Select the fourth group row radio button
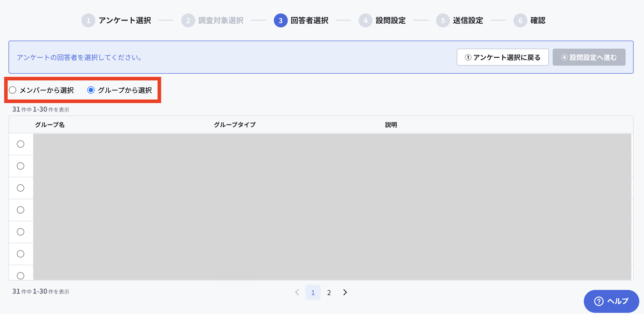This screenshot has height=314, width=644. click(21, 210)
